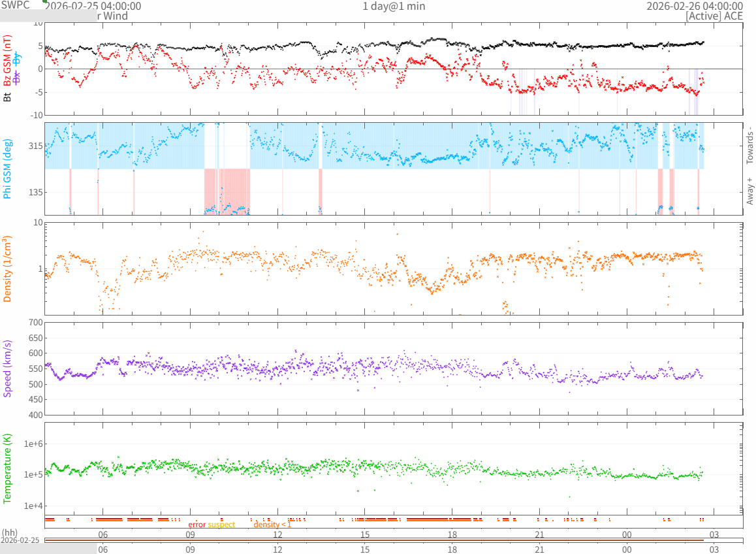
Task: Click the Away + sector label
Action: [x=749, y=190]
